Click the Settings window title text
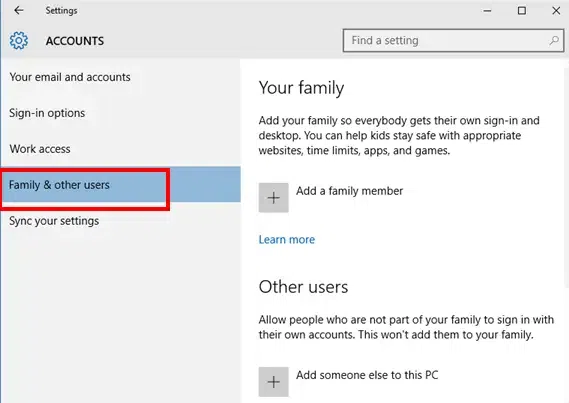 pyautogui.click(x=61, y=11)
